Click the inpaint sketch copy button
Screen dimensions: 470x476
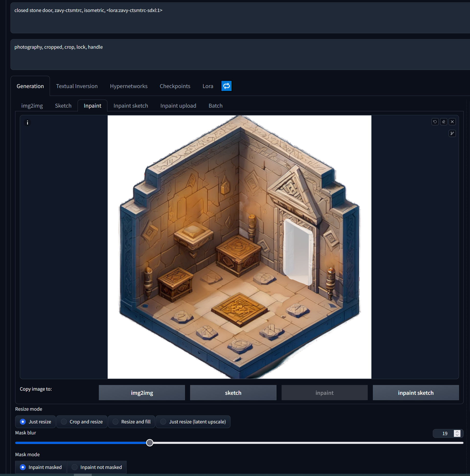coord(416,393)
